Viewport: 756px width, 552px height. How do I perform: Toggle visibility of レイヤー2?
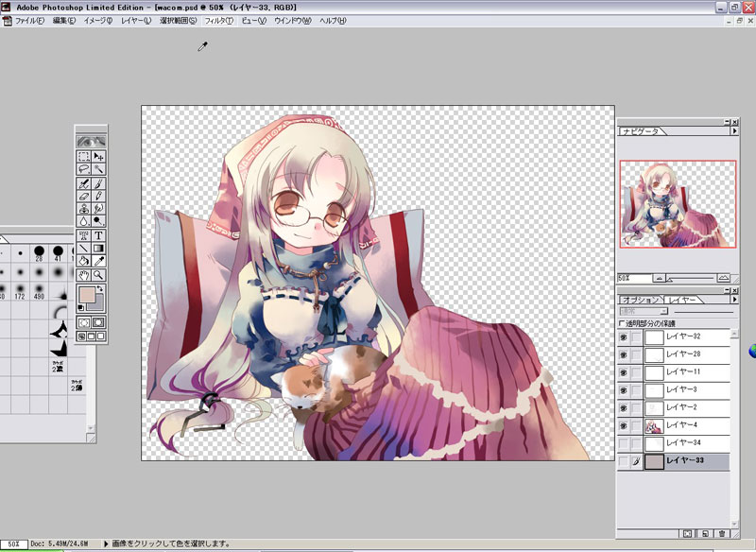[x=623, y=408]
